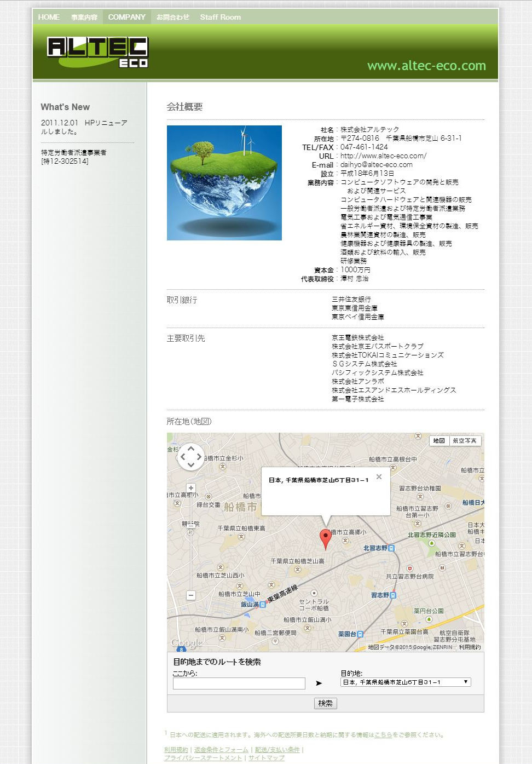Visit the Staff Room menu item
This screenshot has width=532, height=764.
click(220, 17)
